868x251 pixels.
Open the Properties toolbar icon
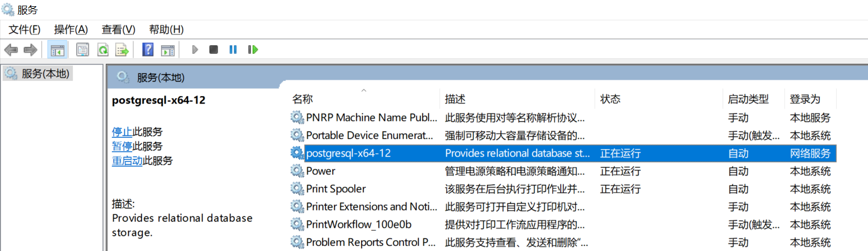(x=83, y=50)
